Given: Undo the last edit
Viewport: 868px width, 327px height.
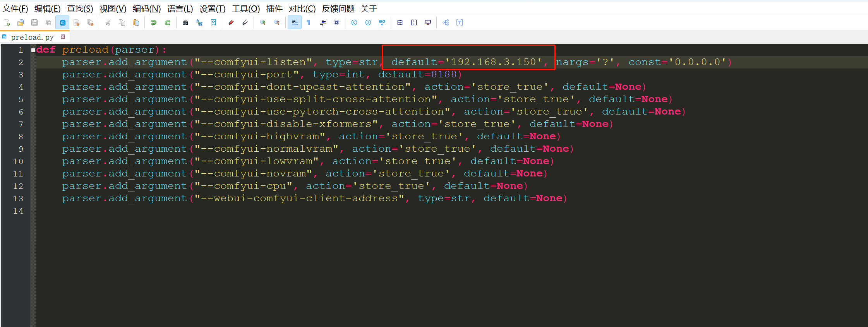Looking at the screenshot, I should coord(154,22).
